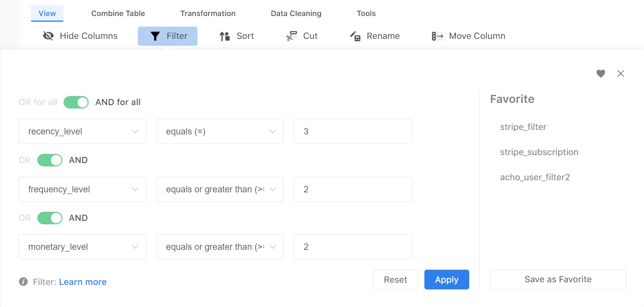Screen dimensions: 644x307
Task: Select the stripe_subscription favorite filter
Action: click(x=539, y=152)
